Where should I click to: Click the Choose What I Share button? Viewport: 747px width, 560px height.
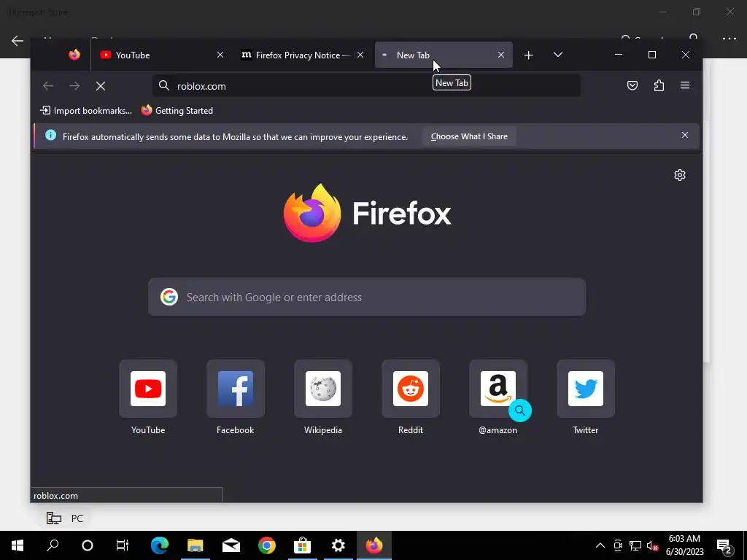469,136
